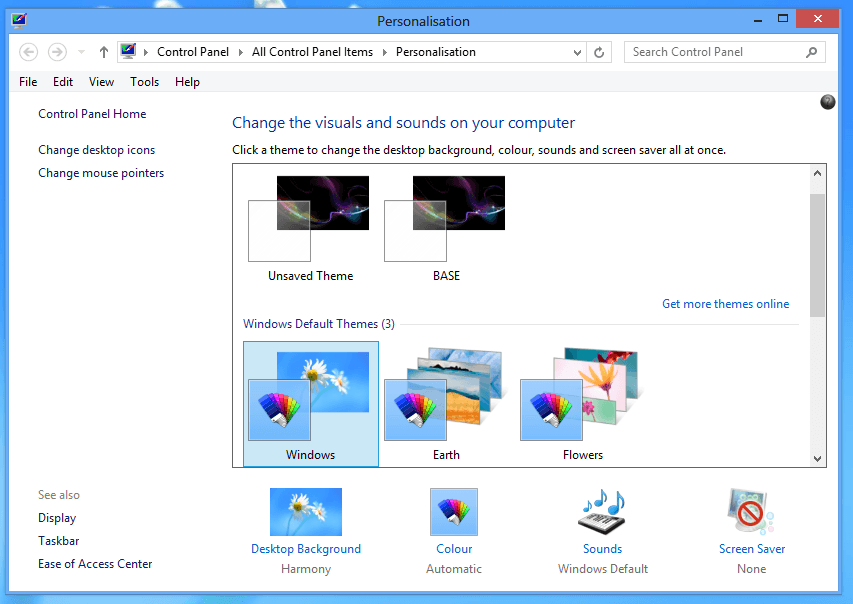Open the Tools menu
This screenshot has width=853, height=604.
click(x=144, y=82)
